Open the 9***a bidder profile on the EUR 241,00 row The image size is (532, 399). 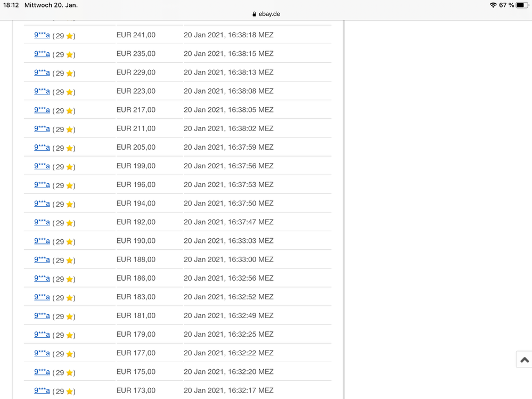click(x=42, y=35)
